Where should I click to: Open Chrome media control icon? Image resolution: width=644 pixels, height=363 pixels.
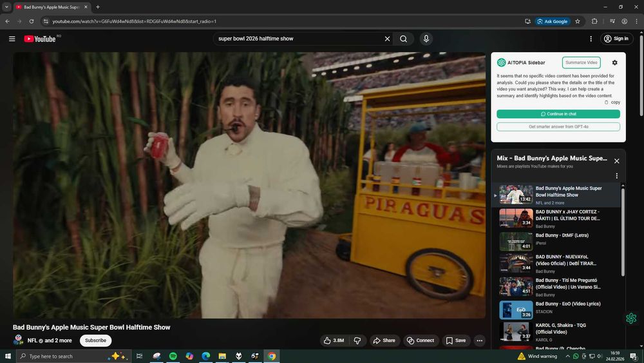(612, 21)
